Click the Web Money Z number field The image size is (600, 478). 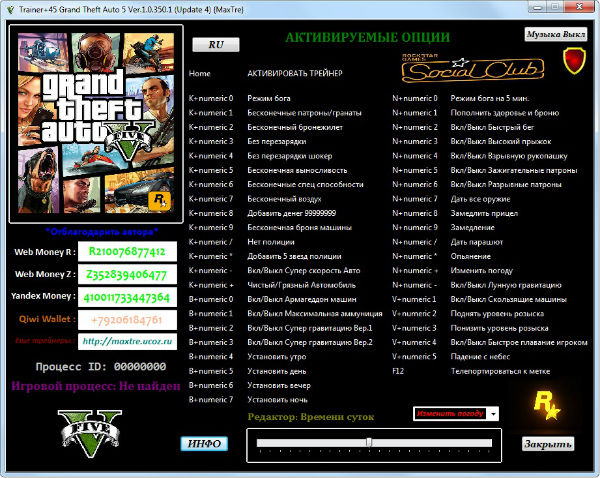[x=127, y=274]
